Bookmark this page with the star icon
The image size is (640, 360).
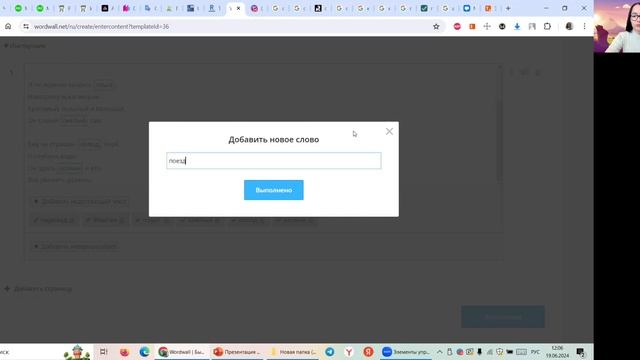click(436, 27)
